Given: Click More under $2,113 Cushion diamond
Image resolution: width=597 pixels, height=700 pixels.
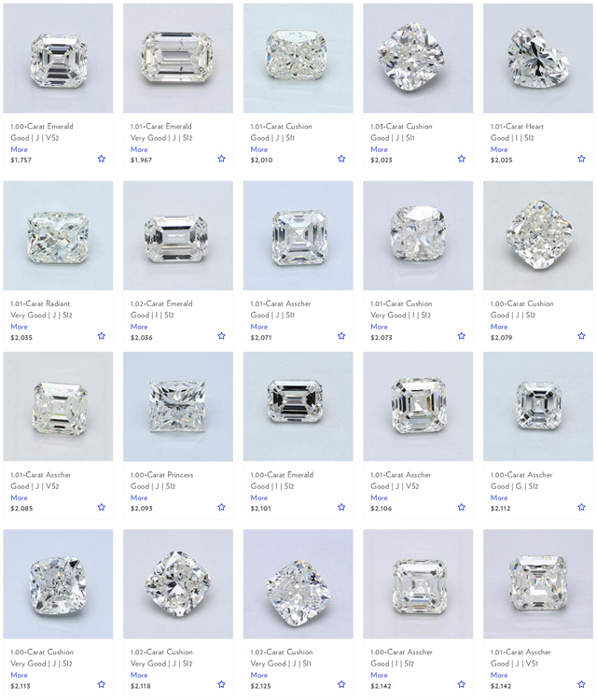Looking at the screenshot, I should 19,675.
